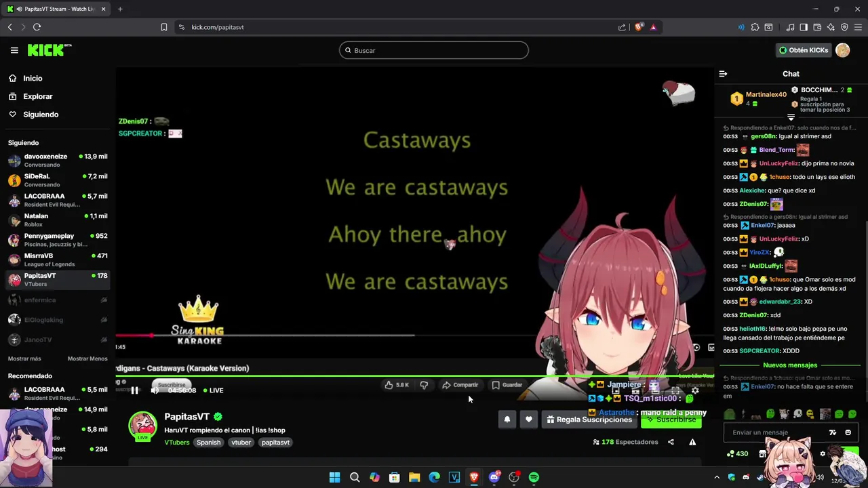Open Explorar in sidebar
This screenshot has height=488, width=868.
(x=37, y=96)
